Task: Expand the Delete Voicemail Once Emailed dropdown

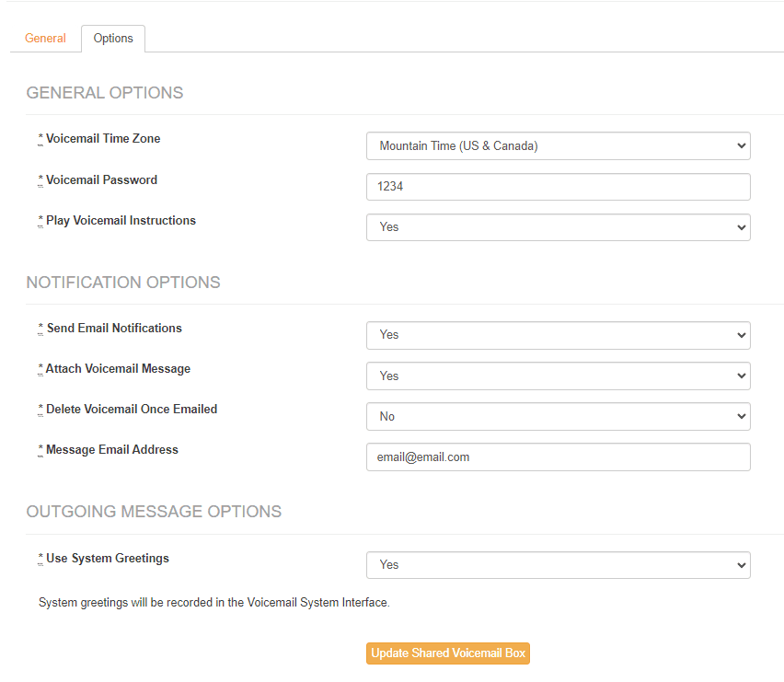Action: click(558, 417)
